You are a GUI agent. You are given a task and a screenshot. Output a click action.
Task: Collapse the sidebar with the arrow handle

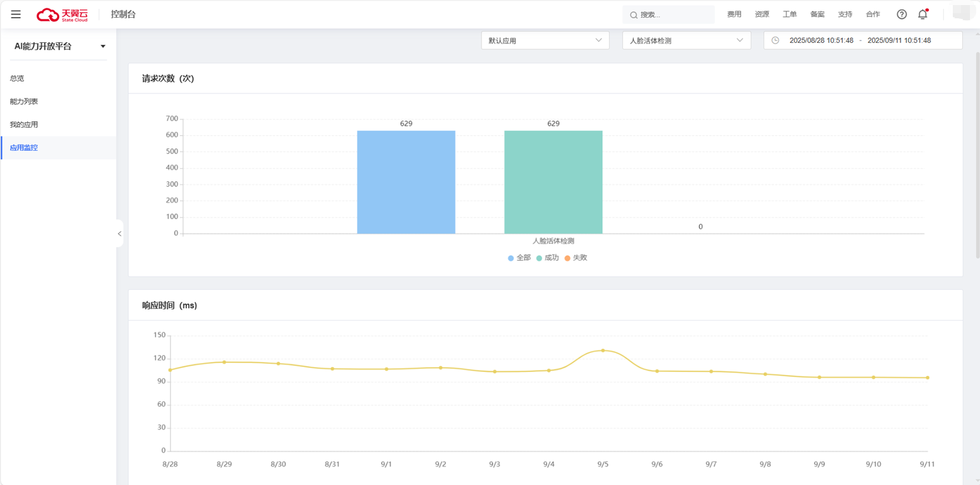click(119, 234)
